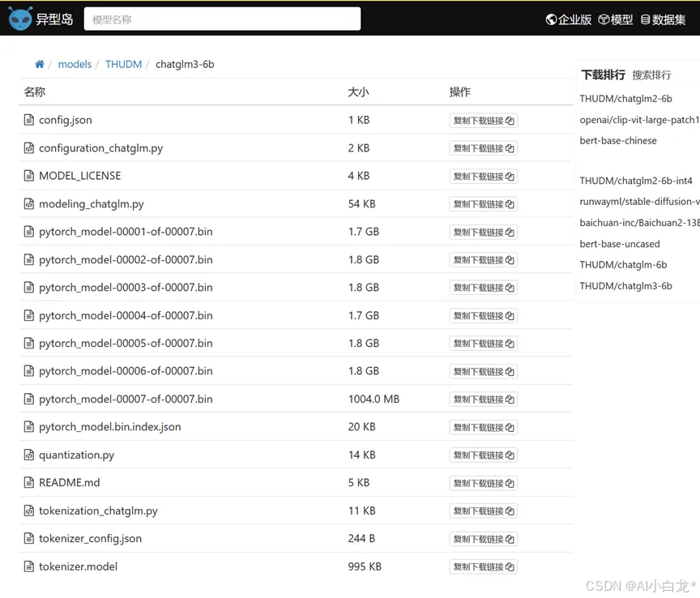Viewport: 700px width, 598px height.
Task: Open THUDM/chatglm2-6b-int4 in ranking list
Action: coord(636,181)
